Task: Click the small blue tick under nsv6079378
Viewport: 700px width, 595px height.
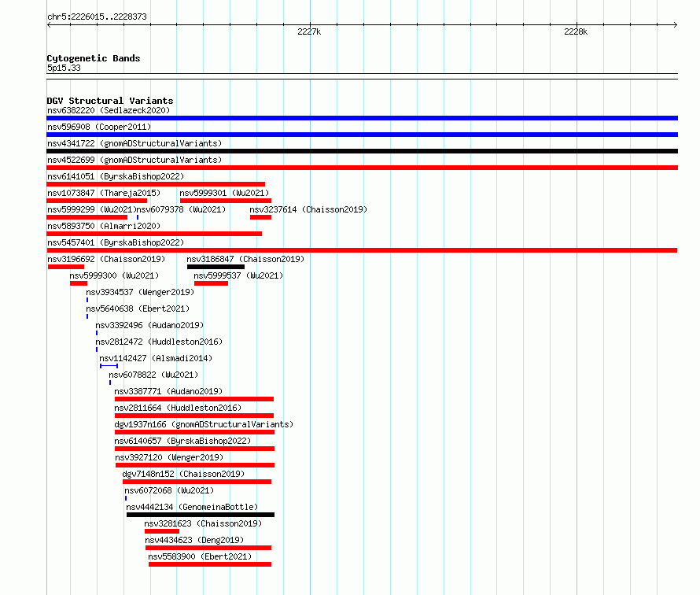Action: pos(138,217)
